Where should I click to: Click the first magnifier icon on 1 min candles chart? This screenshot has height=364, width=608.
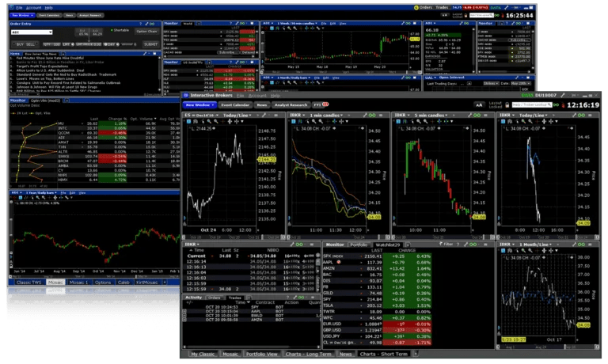coord(314,121)
